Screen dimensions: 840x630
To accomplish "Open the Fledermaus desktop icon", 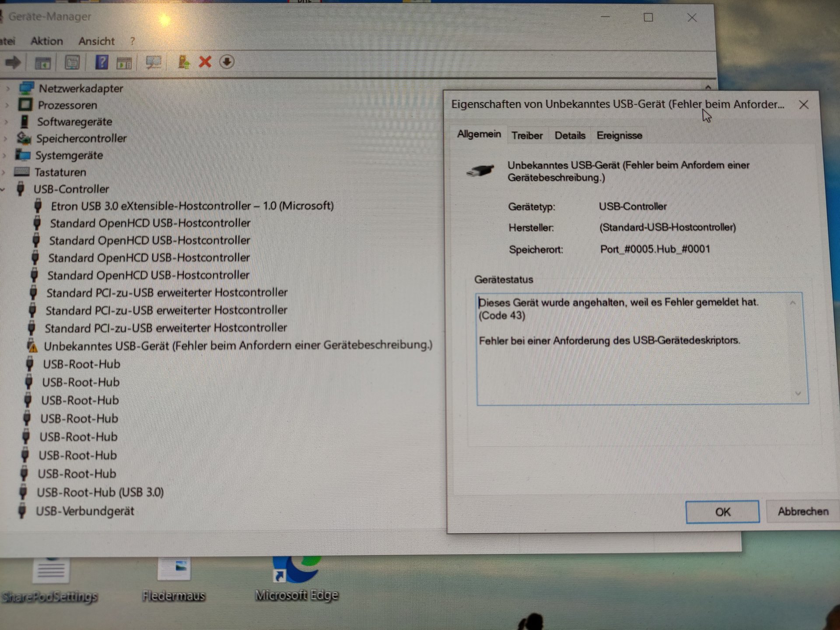I will pyautogui.click(x=174, y=578).
